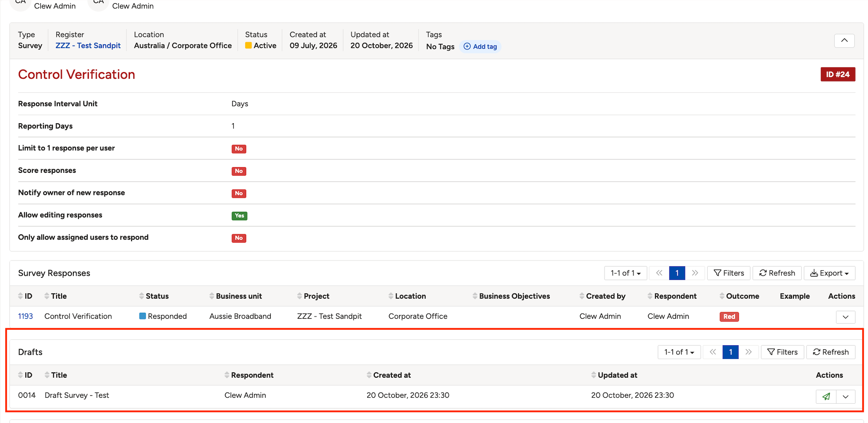Open the ZZZ - Test Sandpit register link
Viewport: 868px width, 423px height.
point(88,45)
